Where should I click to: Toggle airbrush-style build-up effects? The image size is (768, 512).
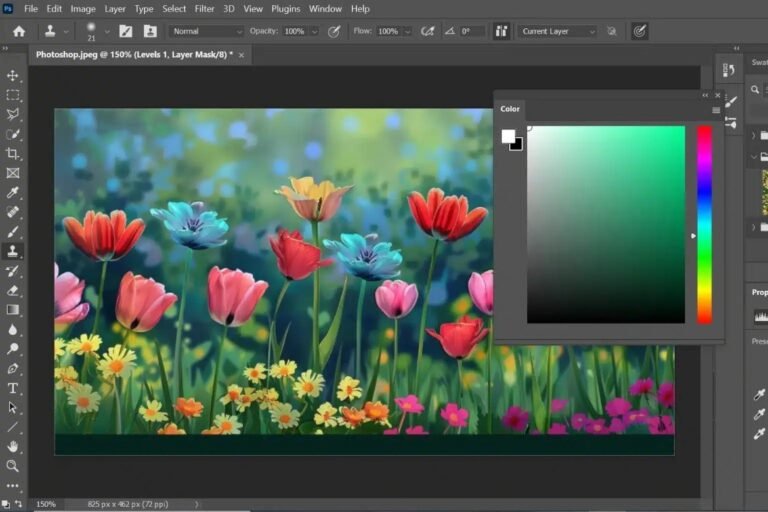pyautogui.click(x=428, y=31)
